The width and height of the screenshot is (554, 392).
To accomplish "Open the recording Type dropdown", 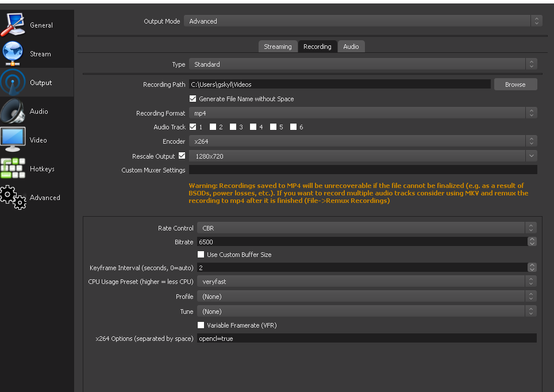I will coord(363,64).
